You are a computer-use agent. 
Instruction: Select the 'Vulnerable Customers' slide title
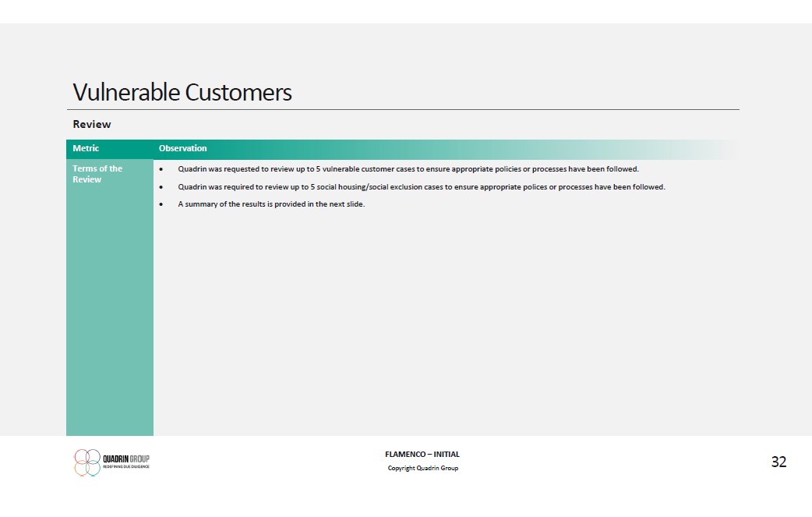point(182,92)
